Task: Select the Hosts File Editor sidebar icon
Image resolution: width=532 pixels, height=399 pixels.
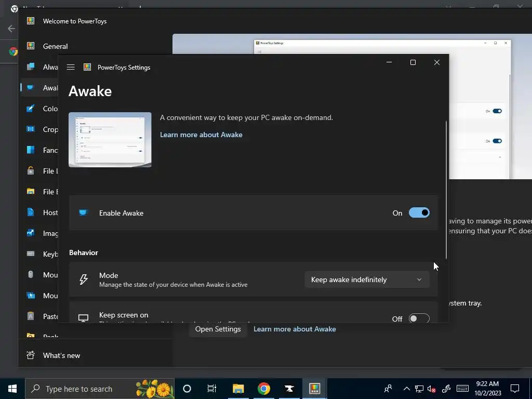Action: tap(31, 212)
